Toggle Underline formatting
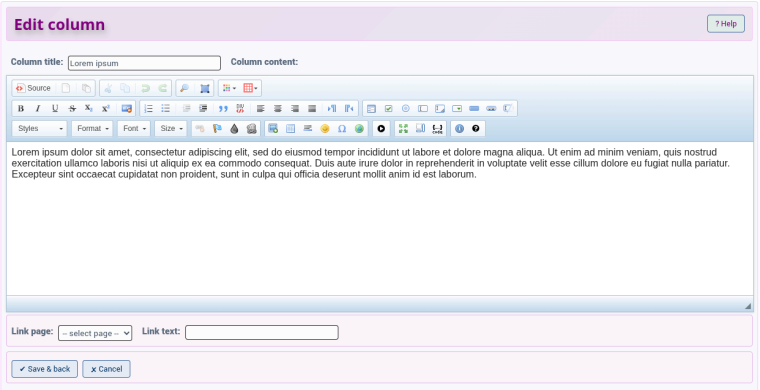760x390 pixels. [55, 109]
